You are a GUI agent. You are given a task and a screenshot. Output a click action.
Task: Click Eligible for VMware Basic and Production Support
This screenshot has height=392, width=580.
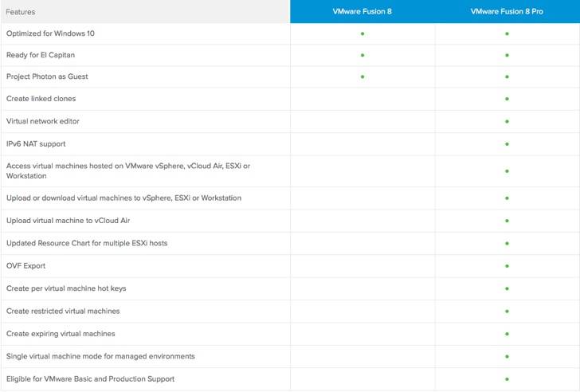[90, 378]
